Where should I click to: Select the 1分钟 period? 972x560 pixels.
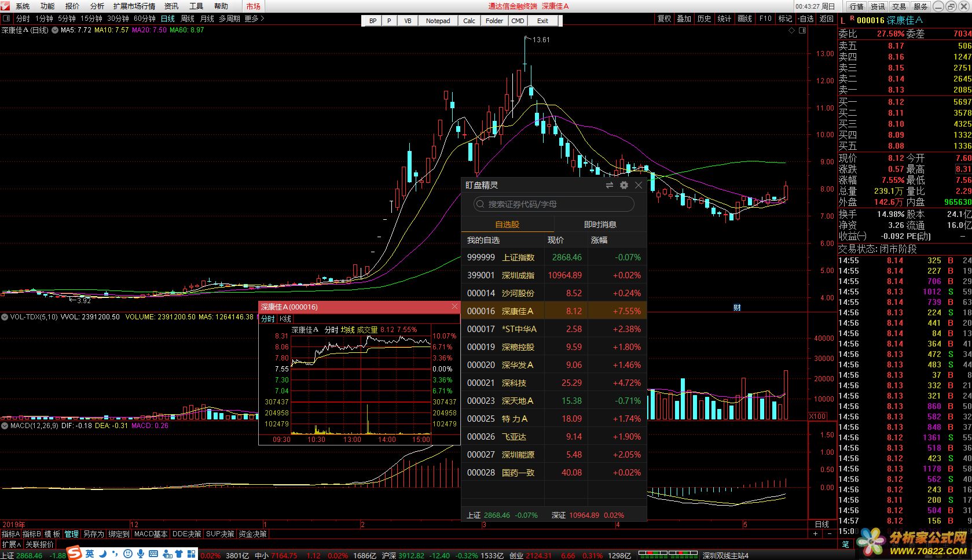point(44,19)
